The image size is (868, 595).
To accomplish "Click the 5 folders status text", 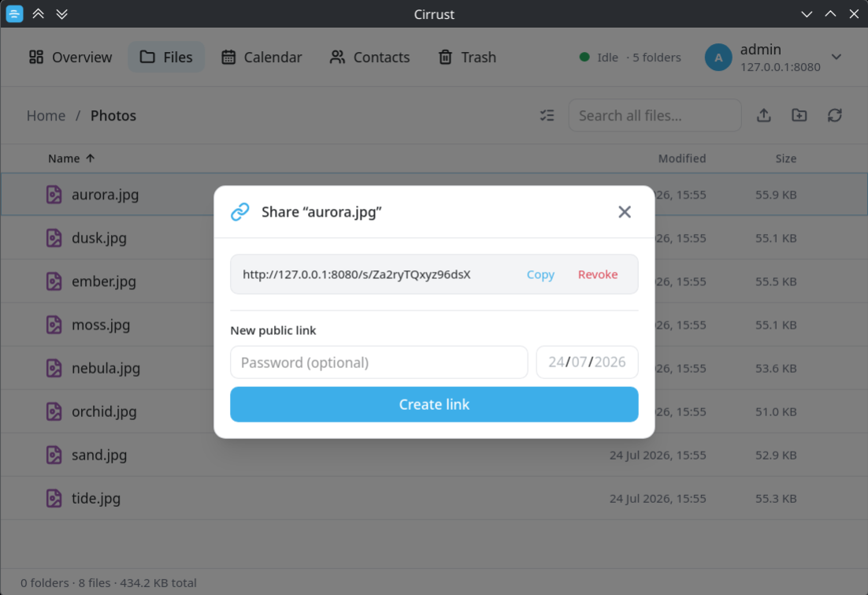I will click(x=657, y=57).
